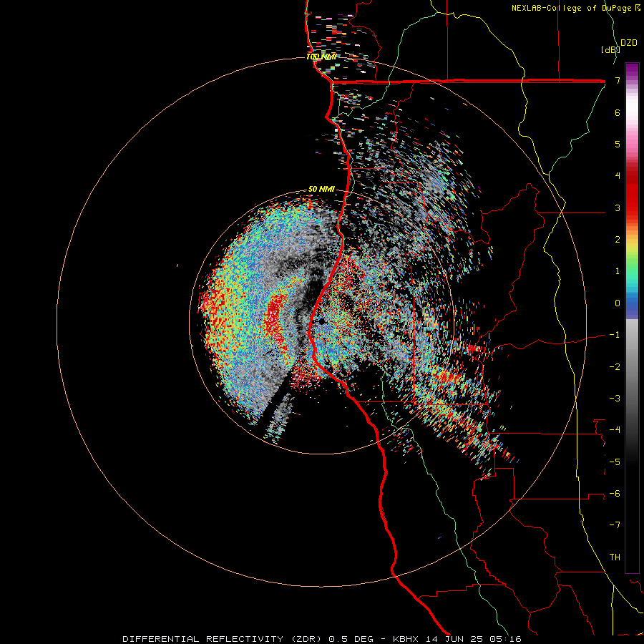Click the 5 dB value on color scale
The width and height of the screenshot is (644, 644).
click(x=618, y=144)
